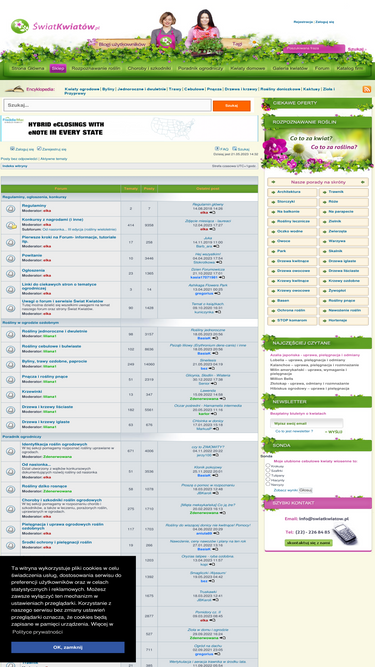
Task: Open the Forum menu item
Action: pyautogui.click(x=322, y=68)
